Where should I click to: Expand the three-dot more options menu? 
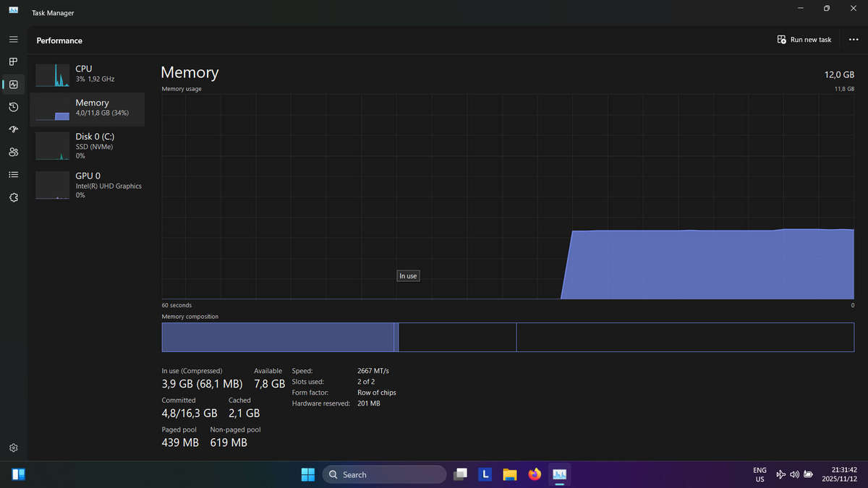[854, 40]
